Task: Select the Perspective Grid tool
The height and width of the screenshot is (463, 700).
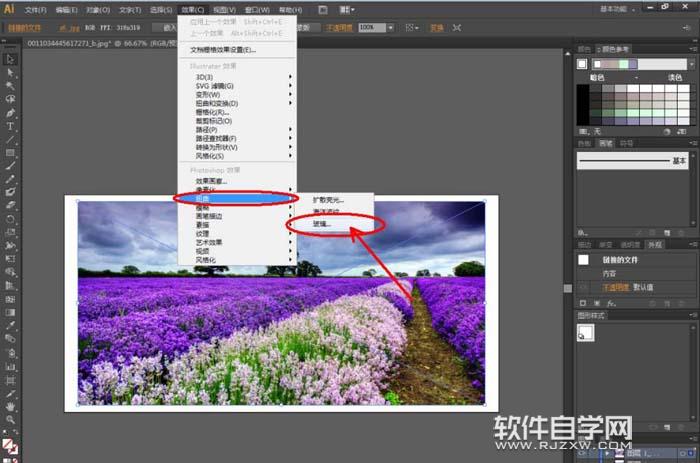Action: coord(10,285)
